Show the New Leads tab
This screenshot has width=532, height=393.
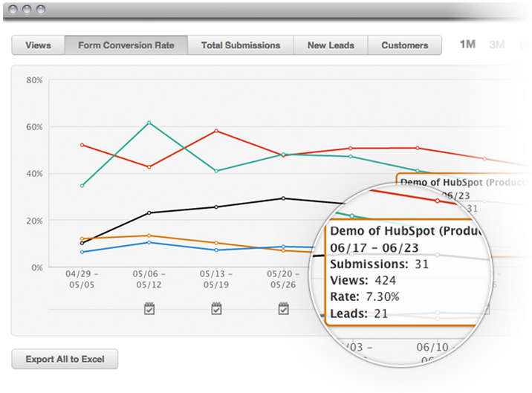tap(331, 45)
